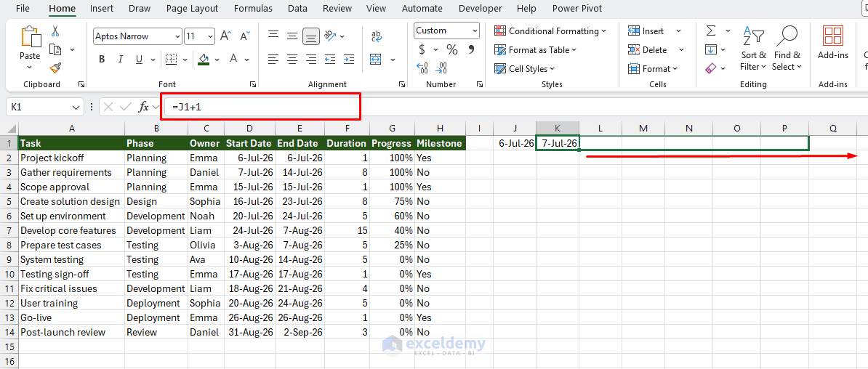The width and height of the screenshot is (868, 369).
Task: Open the Custom number format dropdown
Action: (x=475, y=31)
